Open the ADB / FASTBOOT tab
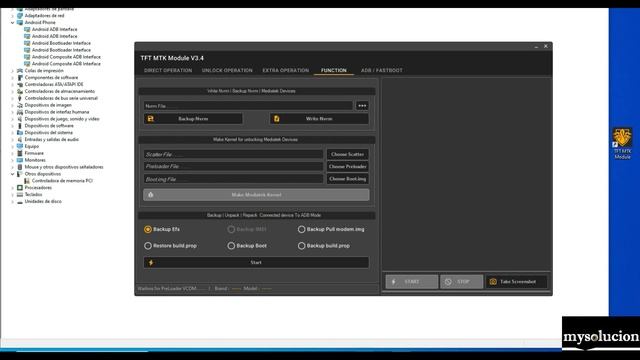 pyautogui.click(x=381, y=70)
